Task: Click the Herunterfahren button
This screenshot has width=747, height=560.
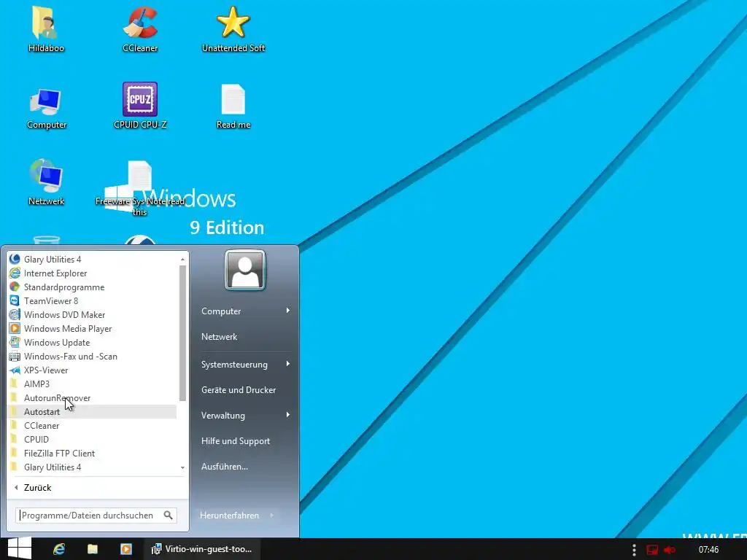Action: pos(230,516)
